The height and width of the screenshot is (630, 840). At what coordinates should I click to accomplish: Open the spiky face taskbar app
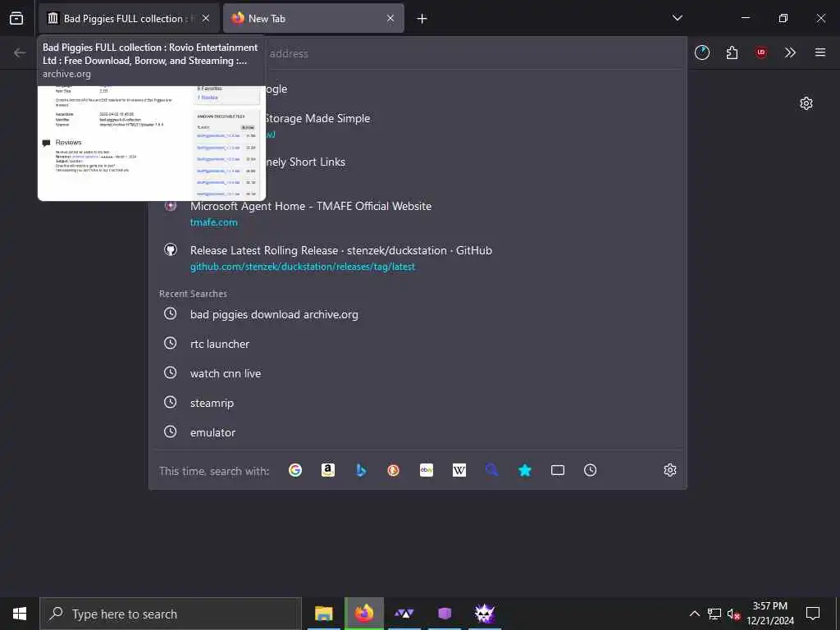484,614
